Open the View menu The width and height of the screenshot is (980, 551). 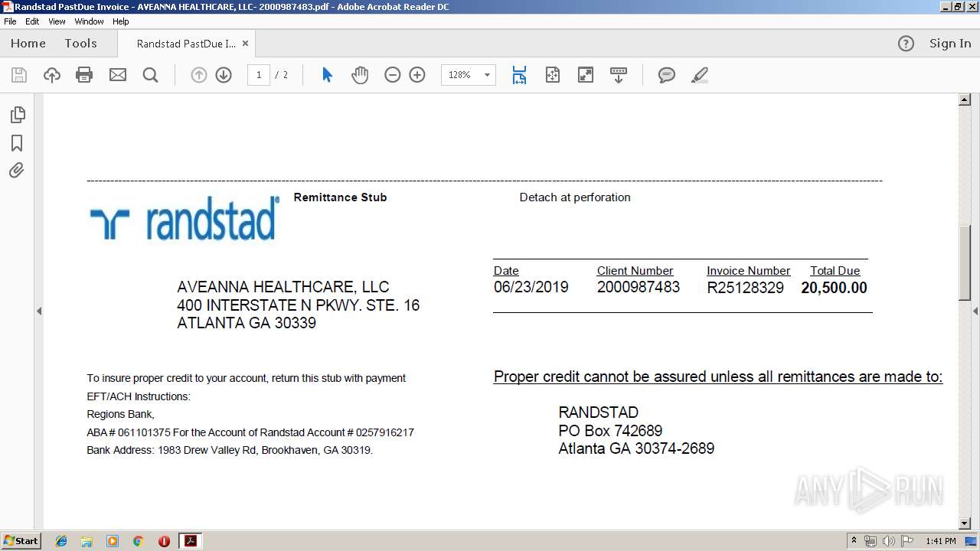tap(57, 21)
